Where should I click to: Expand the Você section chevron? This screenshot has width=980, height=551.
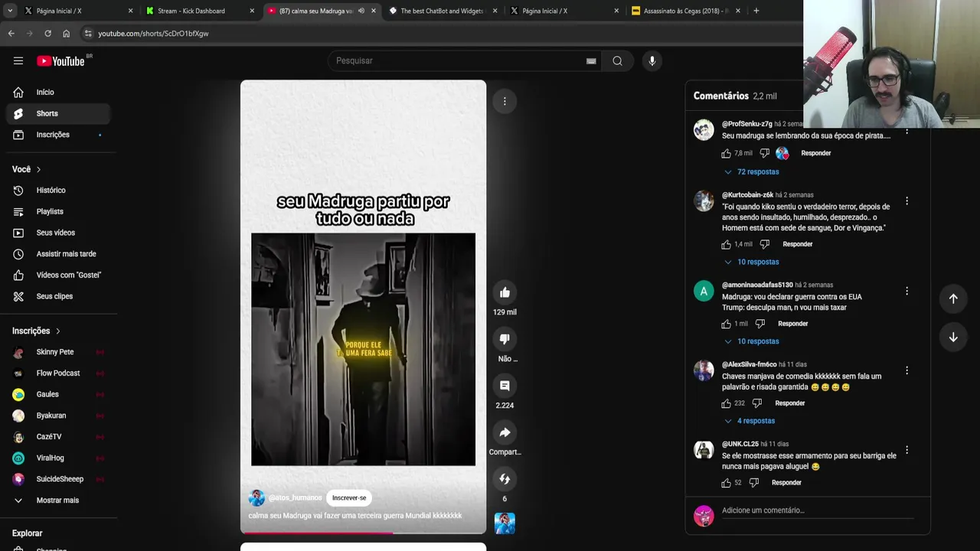[x=38, y=169]
